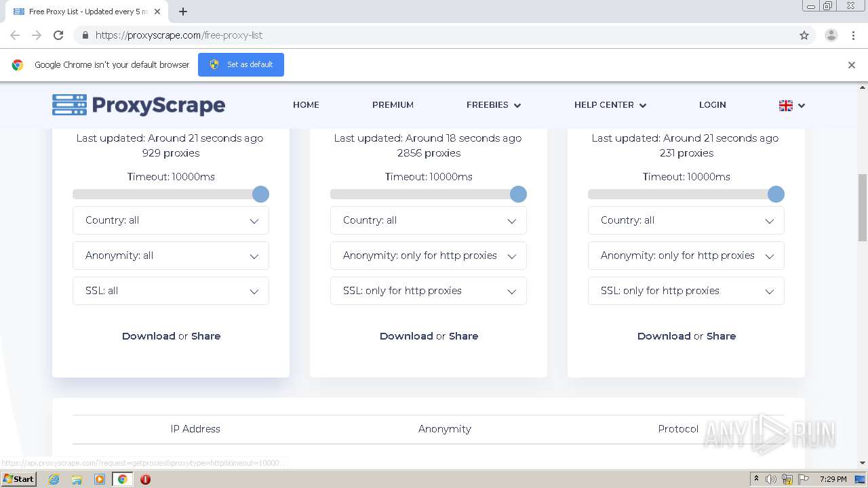Click the volume speaker tray icon
The image size is (868, 488).
tap(771, 479)
